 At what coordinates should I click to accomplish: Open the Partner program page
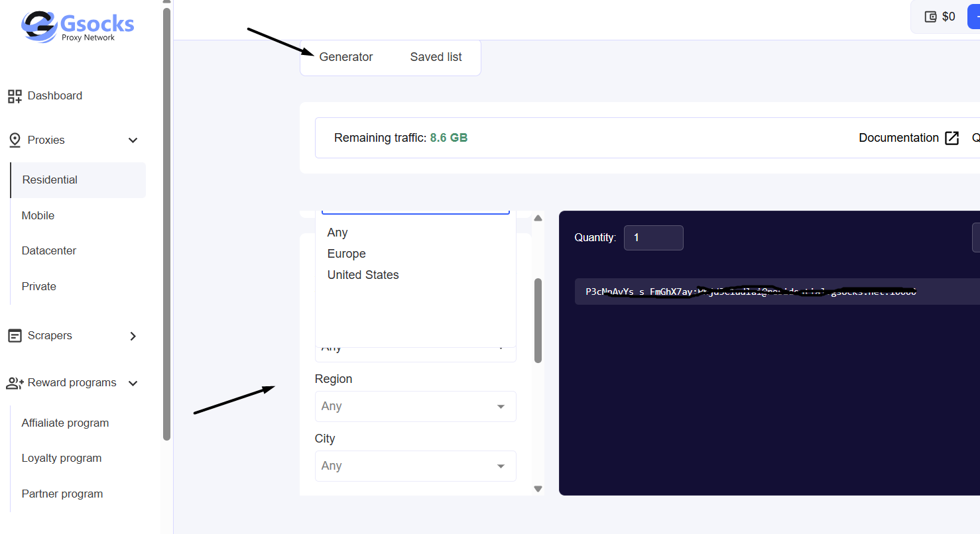[62, 494]
